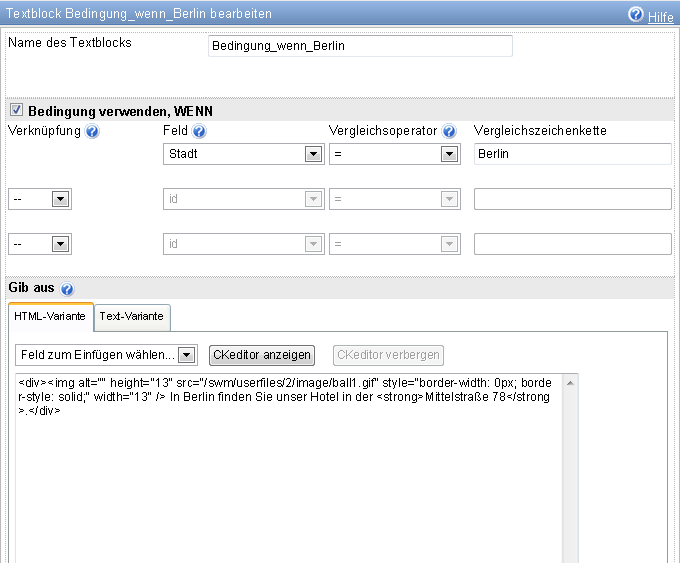Select the HTML-Variante tab
Image resolution: width=680 pixels, height=563 pixels.
[50, 316]
